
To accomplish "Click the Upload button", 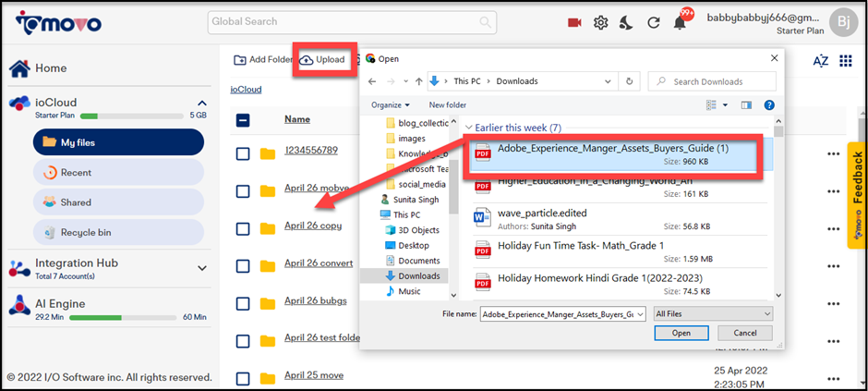I will click(x=322, y=60).
